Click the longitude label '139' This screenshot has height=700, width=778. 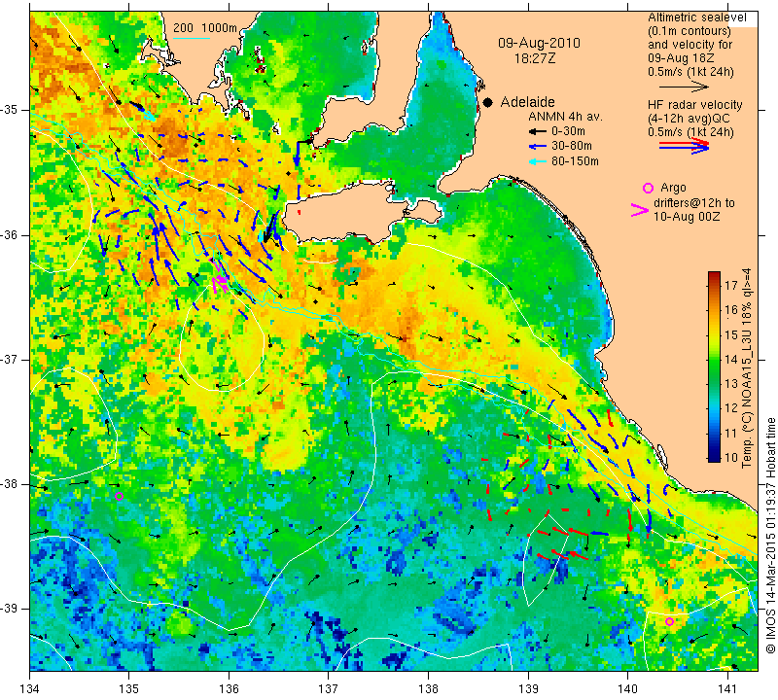click(x=528, y=688)
